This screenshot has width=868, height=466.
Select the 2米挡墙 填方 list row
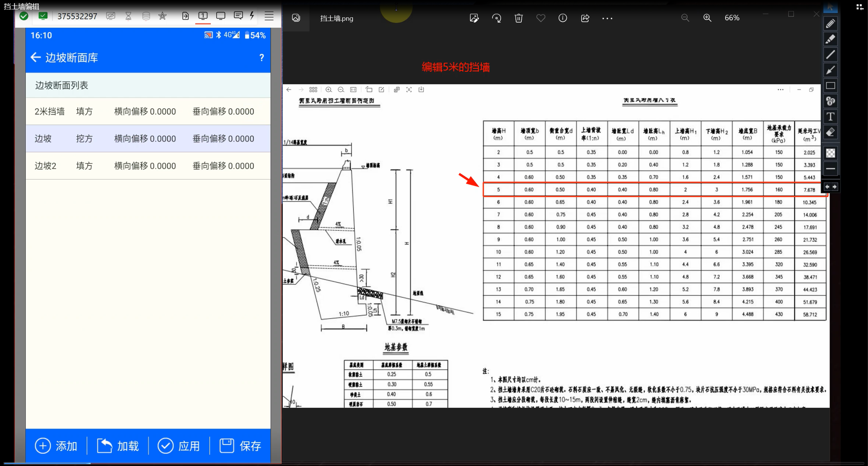(x=148, y=112)
